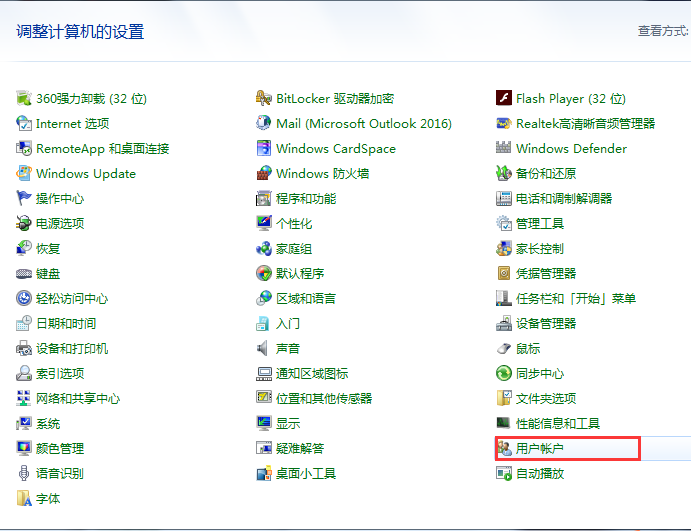This screenshot has height=531, width=691.
Task: Open the 自动播放 link
Action: (540, 474)
